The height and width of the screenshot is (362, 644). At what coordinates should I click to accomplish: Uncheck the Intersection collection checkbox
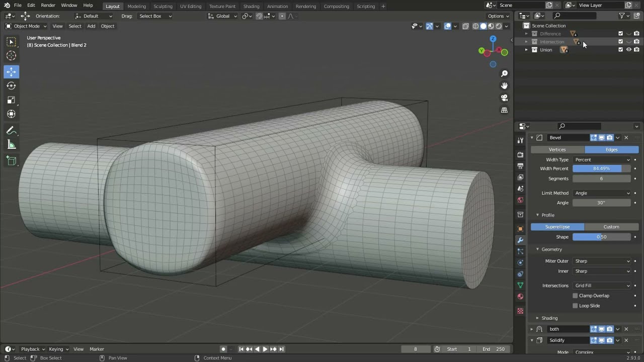620,41
